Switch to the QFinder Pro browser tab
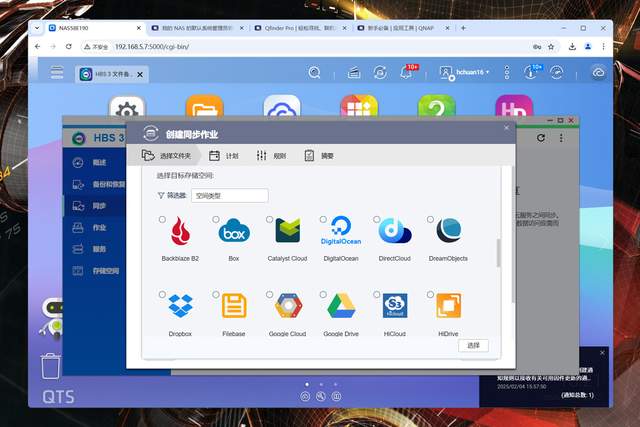Viewport: 640px width, 427px height. 301,28
